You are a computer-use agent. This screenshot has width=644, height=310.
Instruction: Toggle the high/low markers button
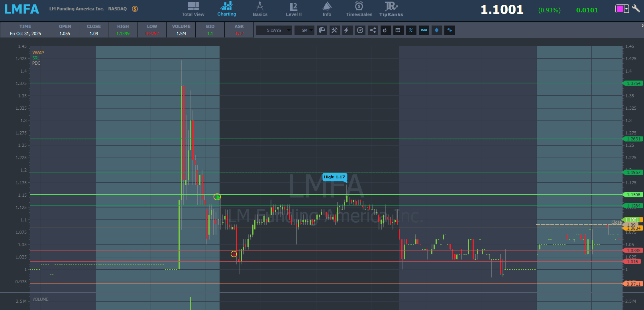[411, 30]
